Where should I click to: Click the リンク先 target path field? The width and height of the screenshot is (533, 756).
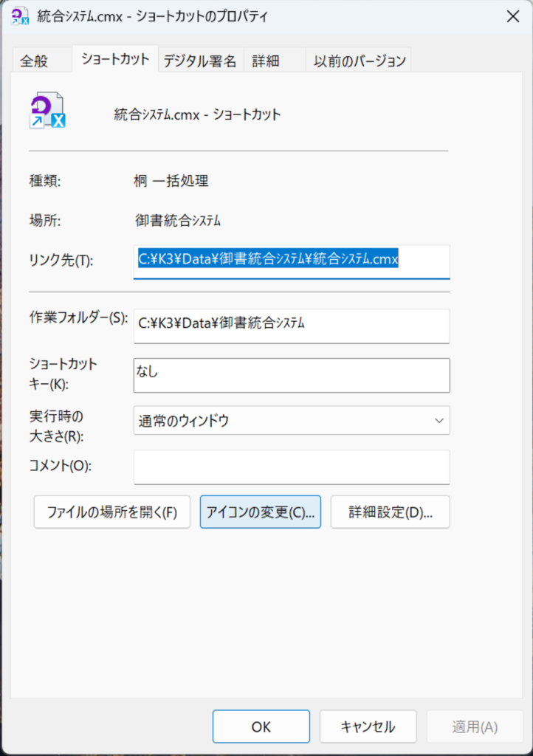click(291, 261)
